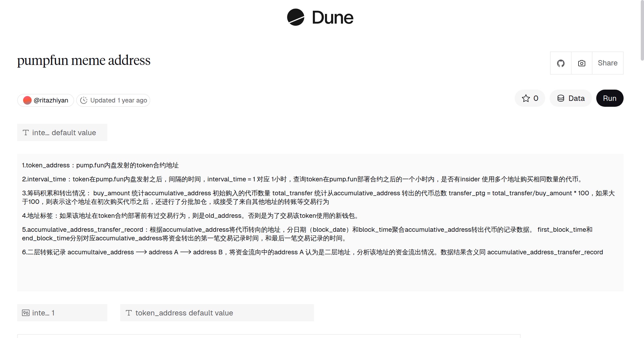Select the token_address default value field
Image resolution: width=644 pixels, height=338 pixels.
[217, 313]
